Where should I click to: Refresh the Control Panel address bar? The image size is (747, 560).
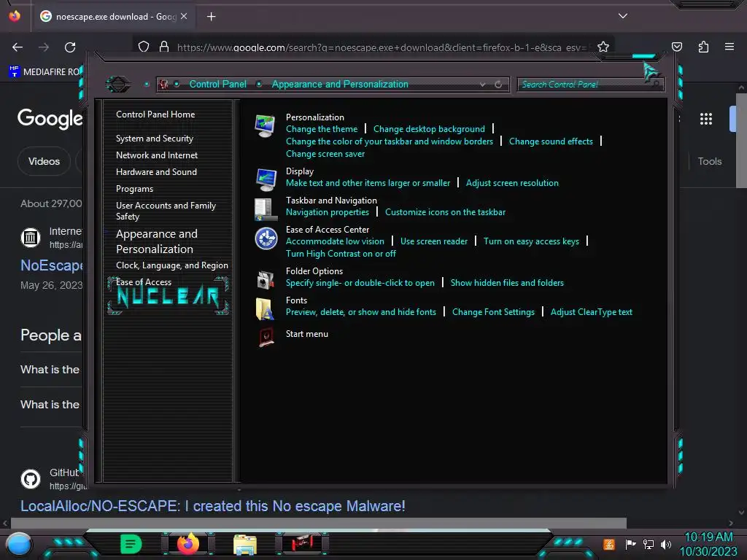[x=498, y=85]
